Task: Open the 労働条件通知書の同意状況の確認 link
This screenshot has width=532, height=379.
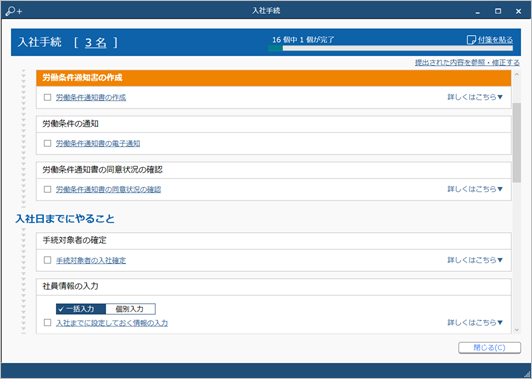Action: (x=109, y=189)
